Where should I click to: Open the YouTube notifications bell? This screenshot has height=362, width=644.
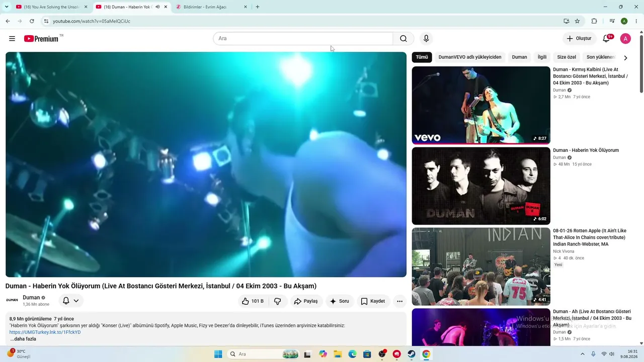[x=606, y=39]
